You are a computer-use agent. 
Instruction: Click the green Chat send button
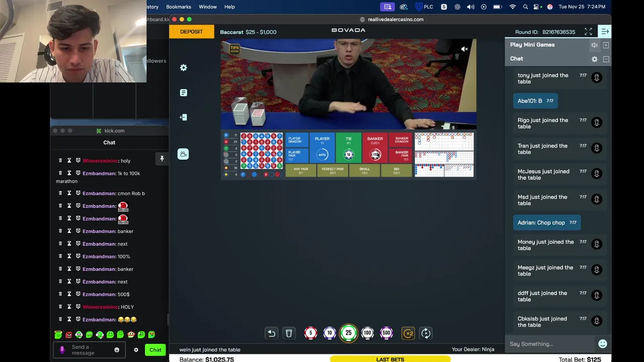coord(155,350)
